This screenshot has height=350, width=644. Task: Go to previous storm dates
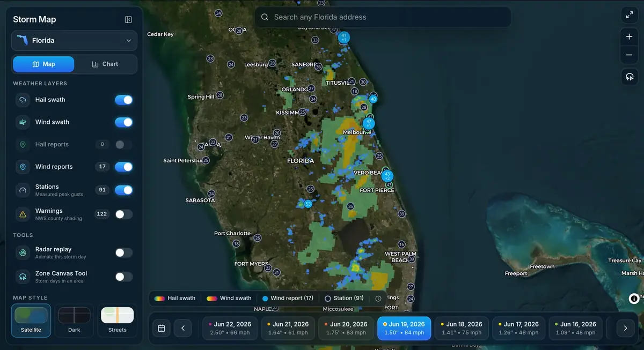[182, 328]
